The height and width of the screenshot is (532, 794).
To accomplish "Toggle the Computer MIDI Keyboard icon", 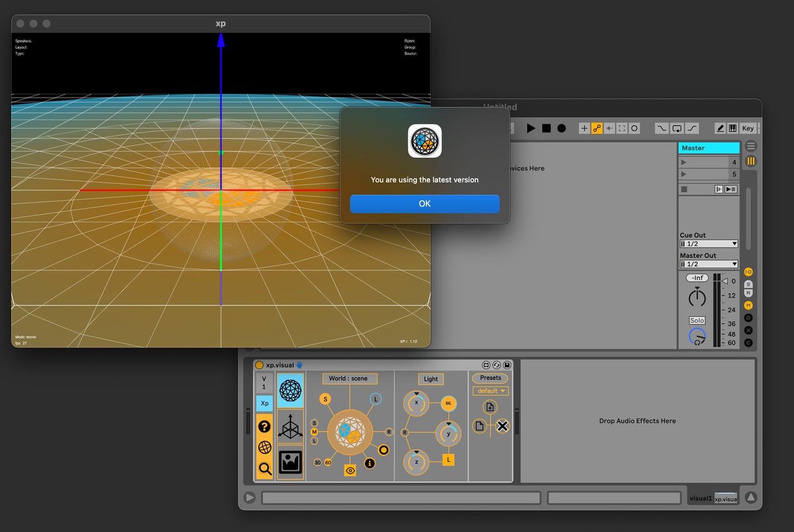I will (x=732, y=128).
